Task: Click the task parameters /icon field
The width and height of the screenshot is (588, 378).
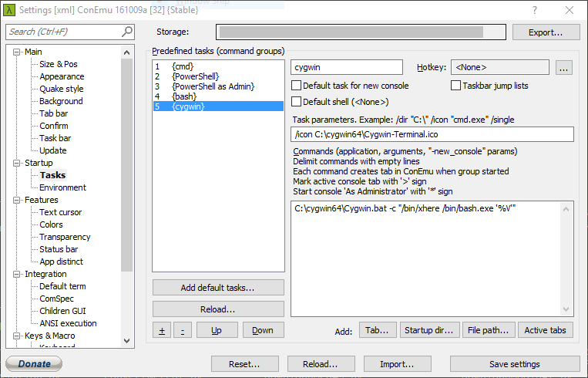Action: (x=432, y=134)
